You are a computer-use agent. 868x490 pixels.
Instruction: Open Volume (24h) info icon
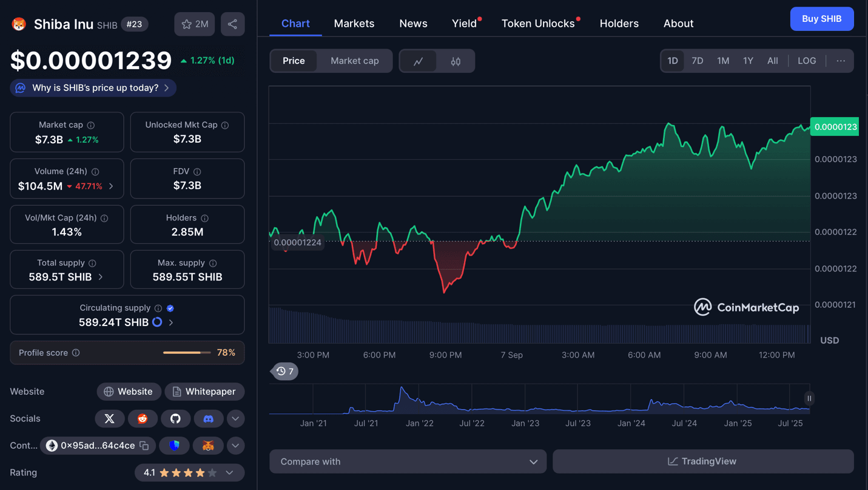tap(95, 172)
